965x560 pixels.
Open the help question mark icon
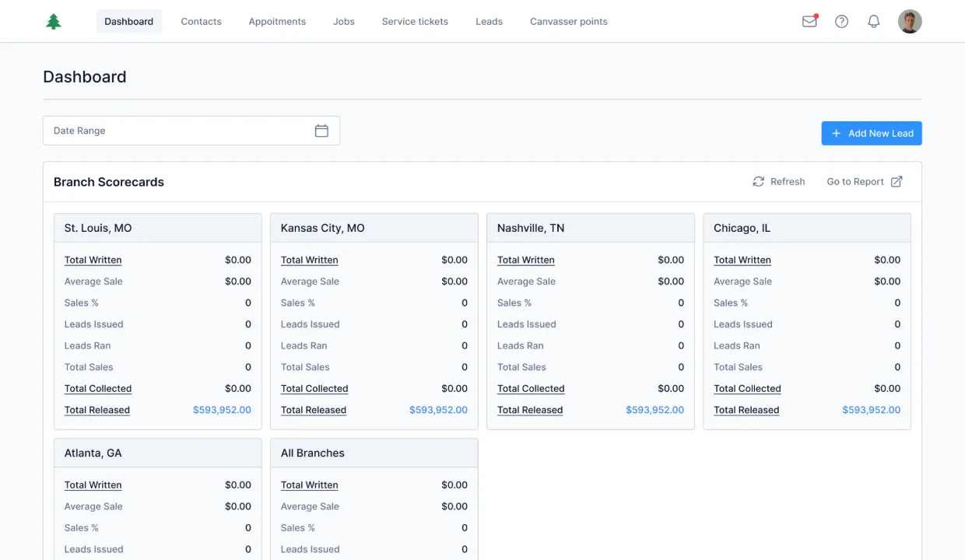click(841, 22)
